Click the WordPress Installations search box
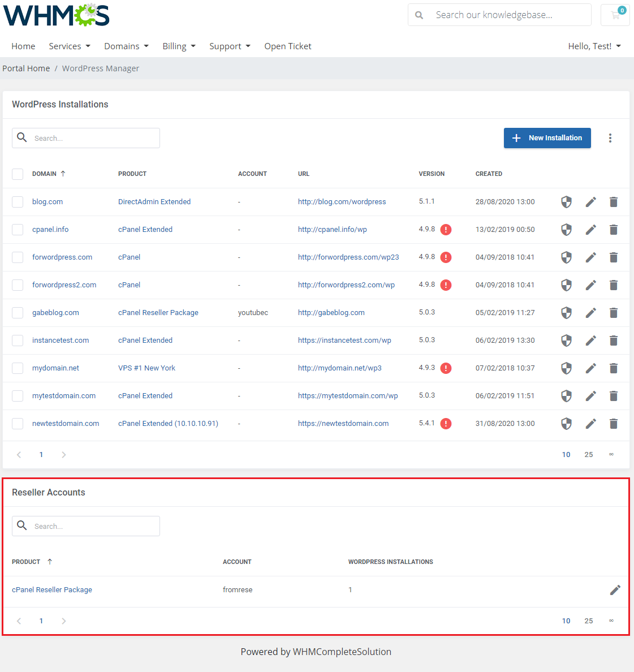 [x=85, y=138]
